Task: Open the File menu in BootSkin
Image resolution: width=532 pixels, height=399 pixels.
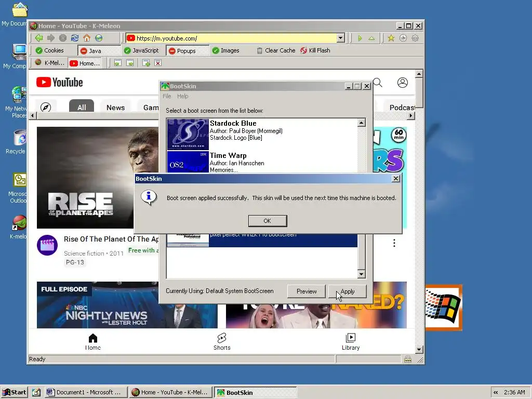Action: (167, 96)
